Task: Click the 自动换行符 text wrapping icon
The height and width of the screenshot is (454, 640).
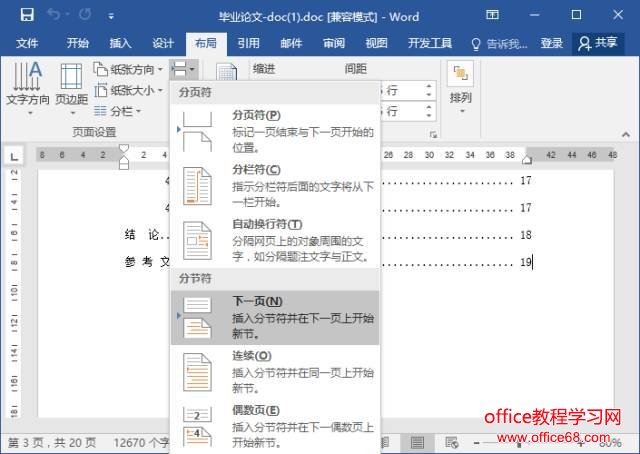Action: click(x=197, y=240)
